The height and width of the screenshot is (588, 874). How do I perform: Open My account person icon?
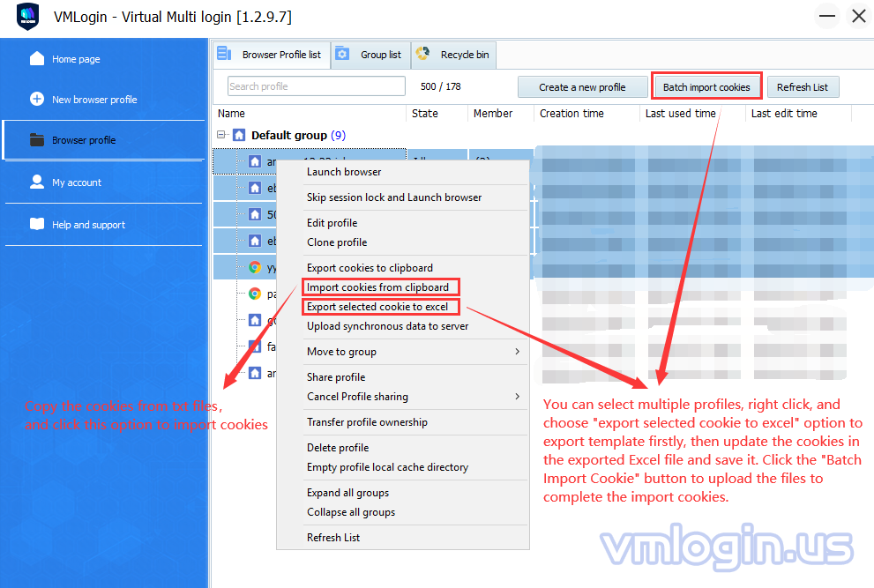coord(37,182)
